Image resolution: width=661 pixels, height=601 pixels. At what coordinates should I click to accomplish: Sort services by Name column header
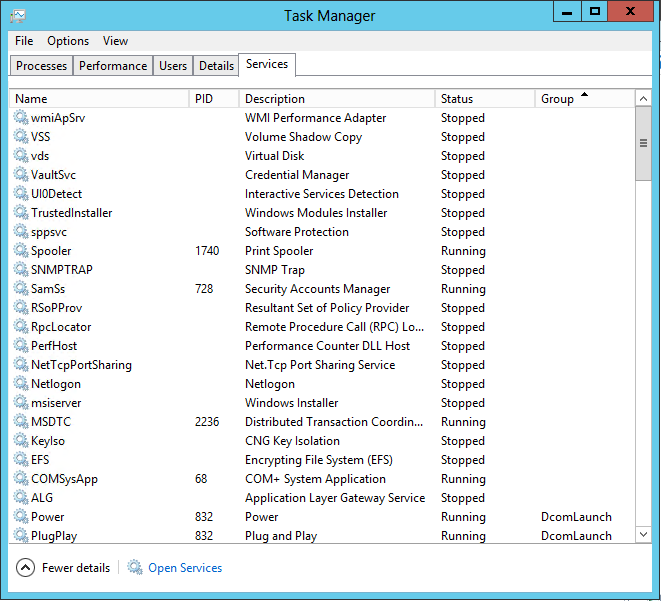(x=99, y=99)
